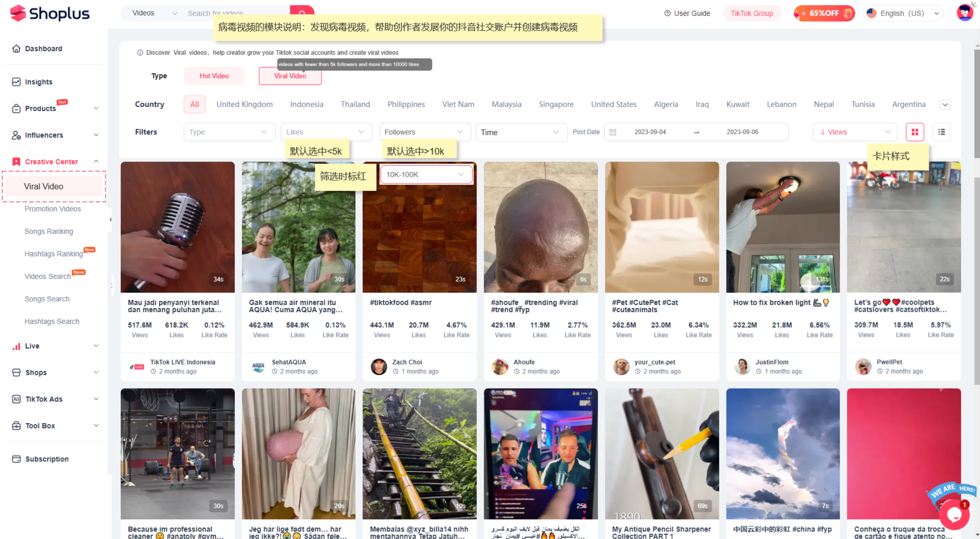Collapse the Creative Center menu

[96, 161]
